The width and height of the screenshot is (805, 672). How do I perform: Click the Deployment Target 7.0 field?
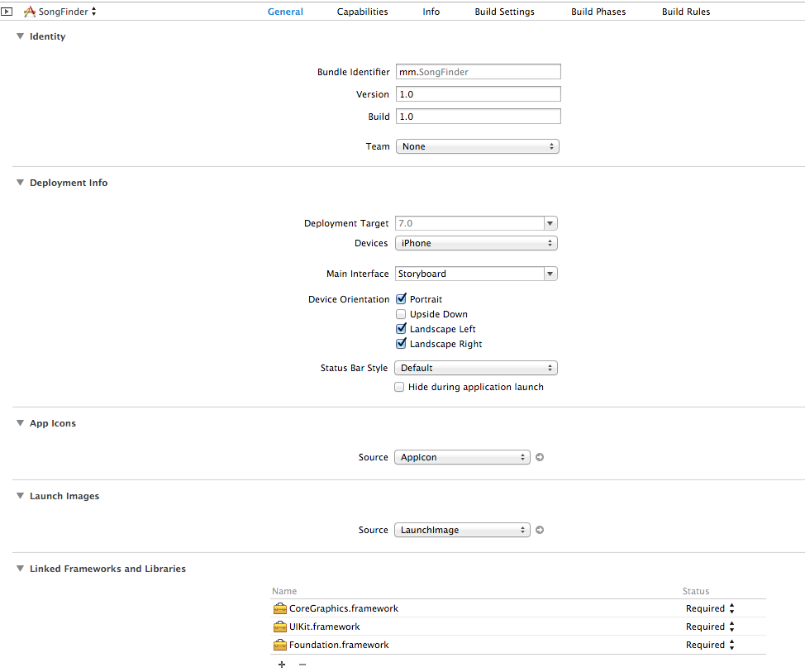click(469, 223)
